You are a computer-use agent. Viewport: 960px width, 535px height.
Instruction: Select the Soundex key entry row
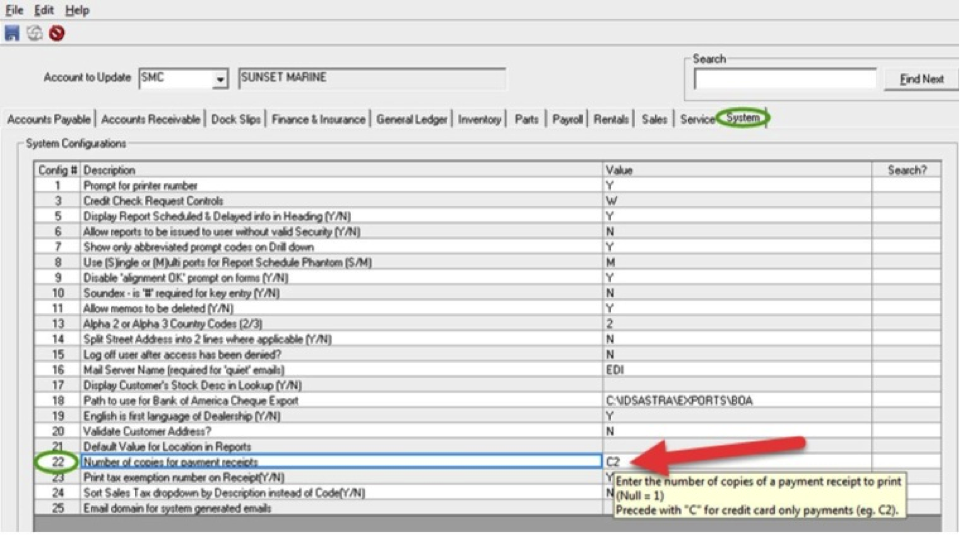click(488, 293)
